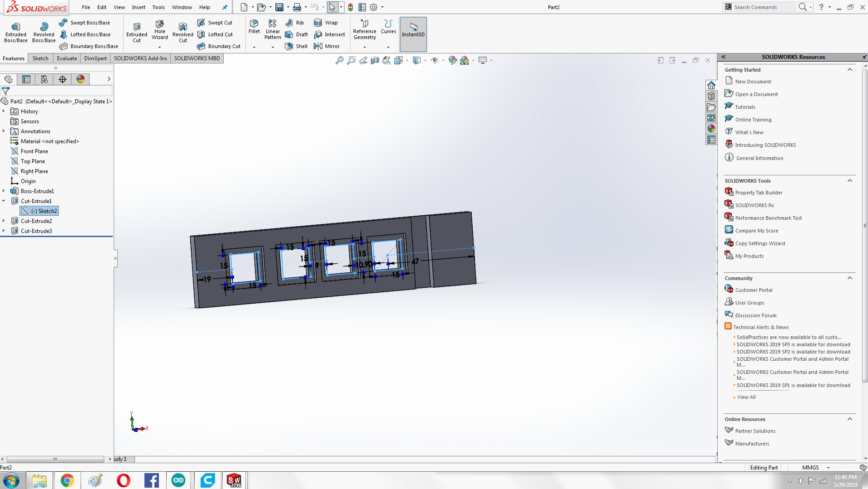This screenshot has width=868, height=489.
Task: Select the Revolved Cut tool
Action: pos(183,33)
